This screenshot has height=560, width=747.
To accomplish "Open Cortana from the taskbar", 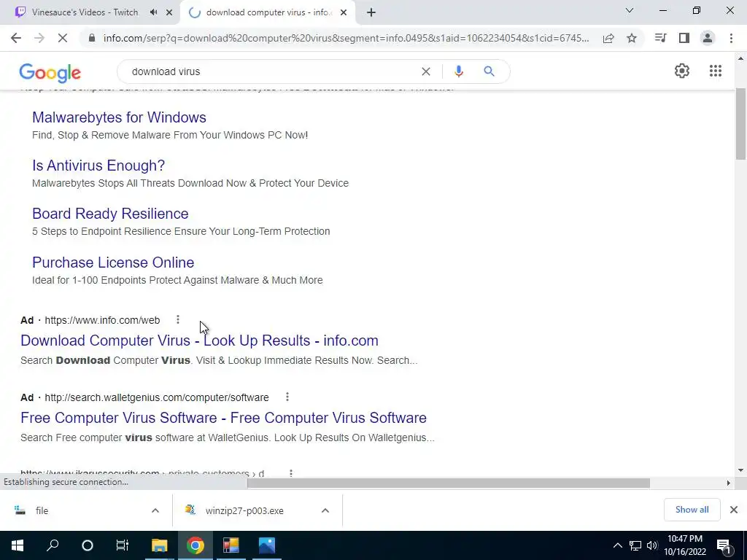I will pos(88,545).
